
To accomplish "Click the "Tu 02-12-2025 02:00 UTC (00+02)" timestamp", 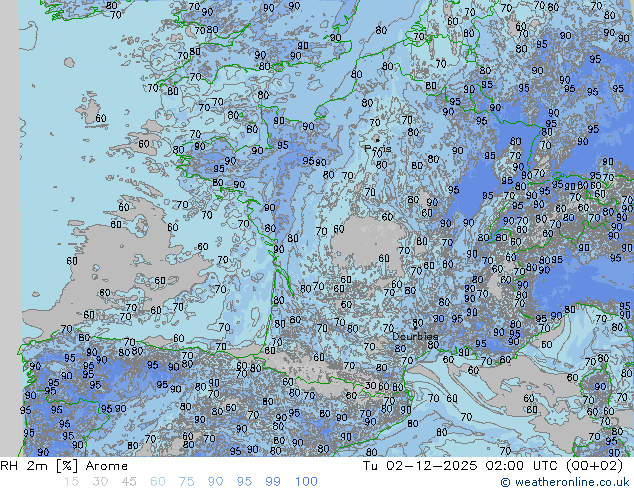I will click(492, 466).
